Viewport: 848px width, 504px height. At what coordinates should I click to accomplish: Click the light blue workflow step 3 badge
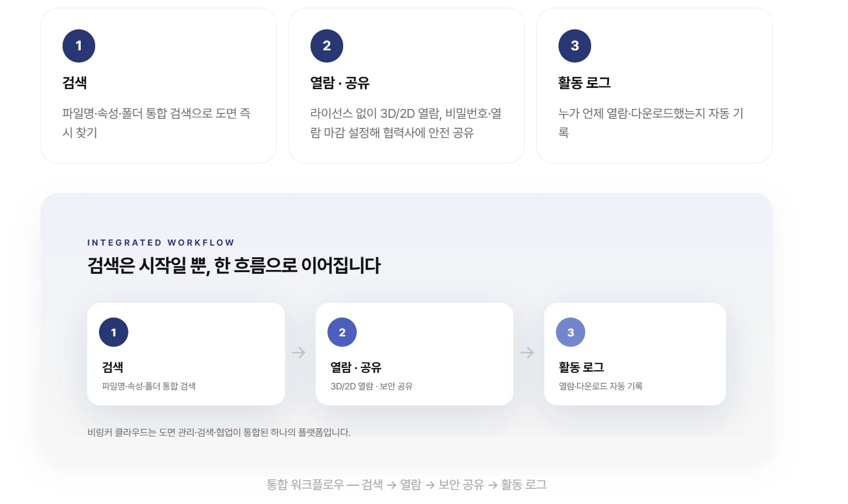tap(571, 332)
